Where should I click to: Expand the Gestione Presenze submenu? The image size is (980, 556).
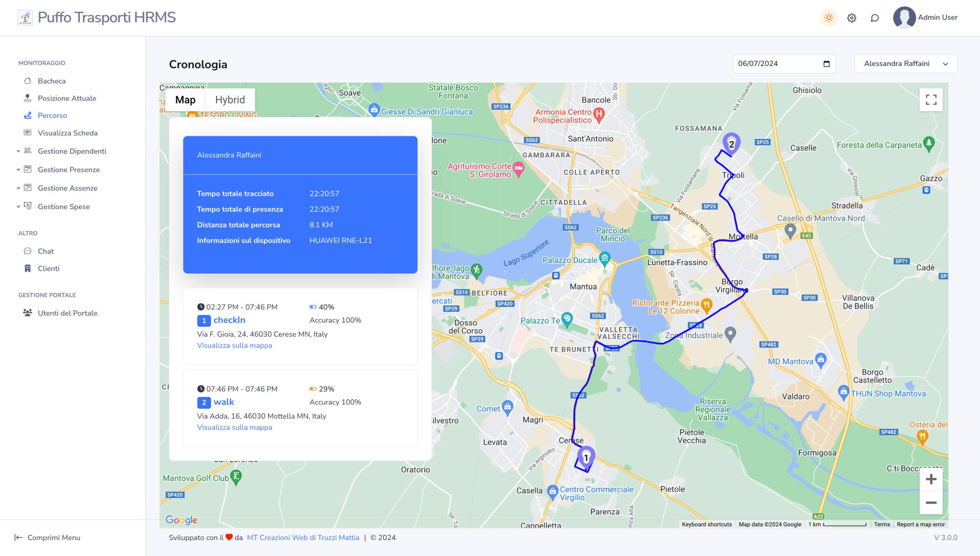click(68, 170)
